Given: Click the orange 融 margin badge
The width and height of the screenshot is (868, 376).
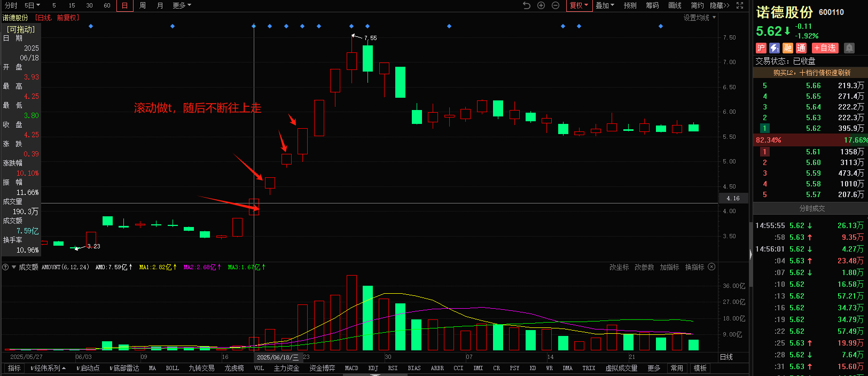Looking at the screenshot, I should tap(788, 48).
